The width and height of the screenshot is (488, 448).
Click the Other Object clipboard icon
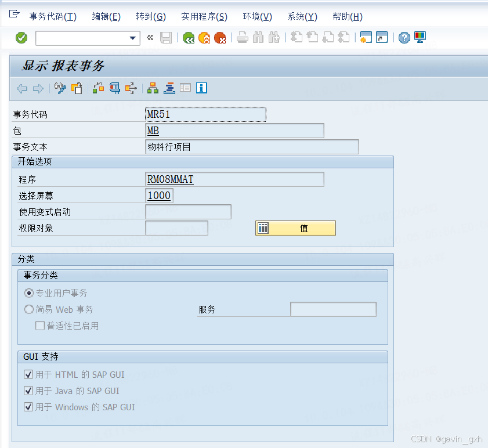point(77,88)
